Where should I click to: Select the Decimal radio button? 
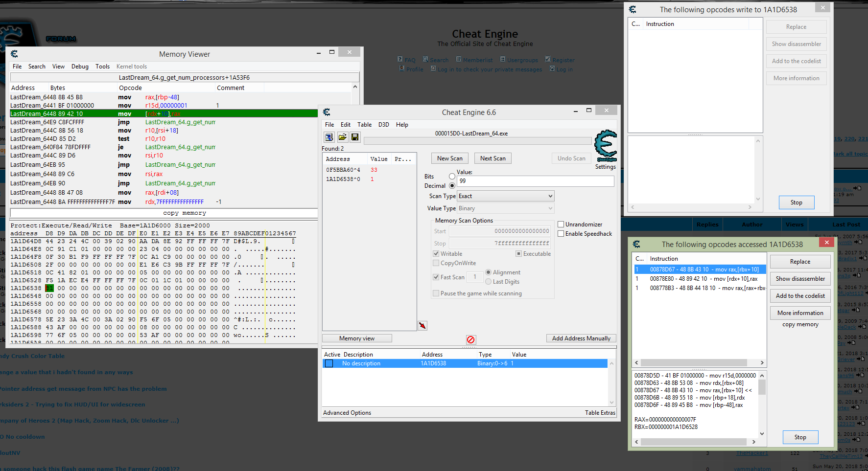(x=452, y=186)
